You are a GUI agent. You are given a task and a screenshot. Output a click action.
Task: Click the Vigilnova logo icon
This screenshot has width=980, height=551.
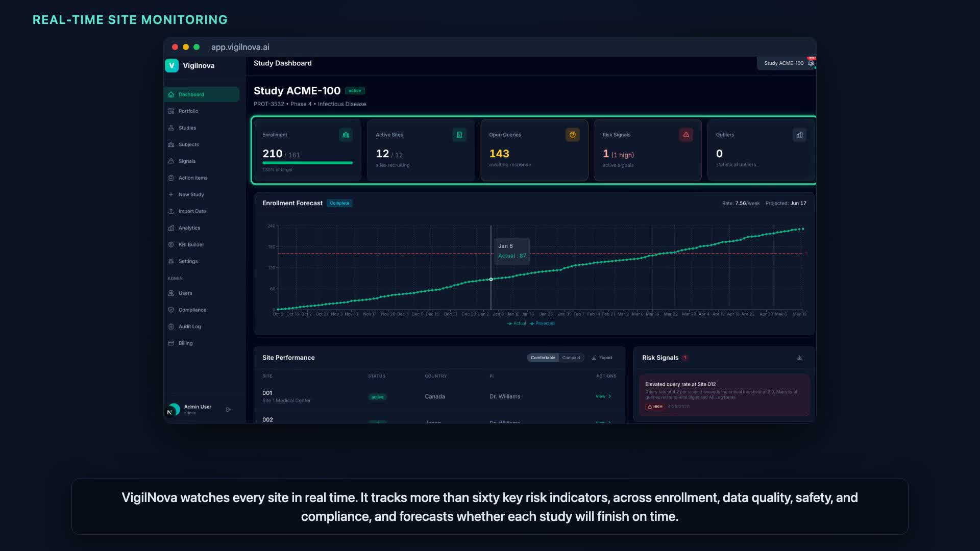pos(171,65)
